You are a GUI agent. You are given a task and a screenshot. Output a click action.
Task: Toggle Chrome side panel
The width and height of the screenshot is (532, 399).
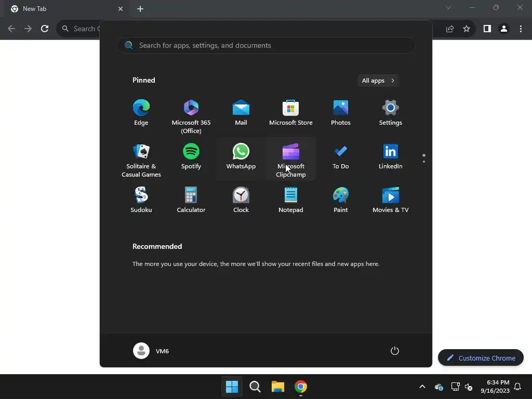487,29
